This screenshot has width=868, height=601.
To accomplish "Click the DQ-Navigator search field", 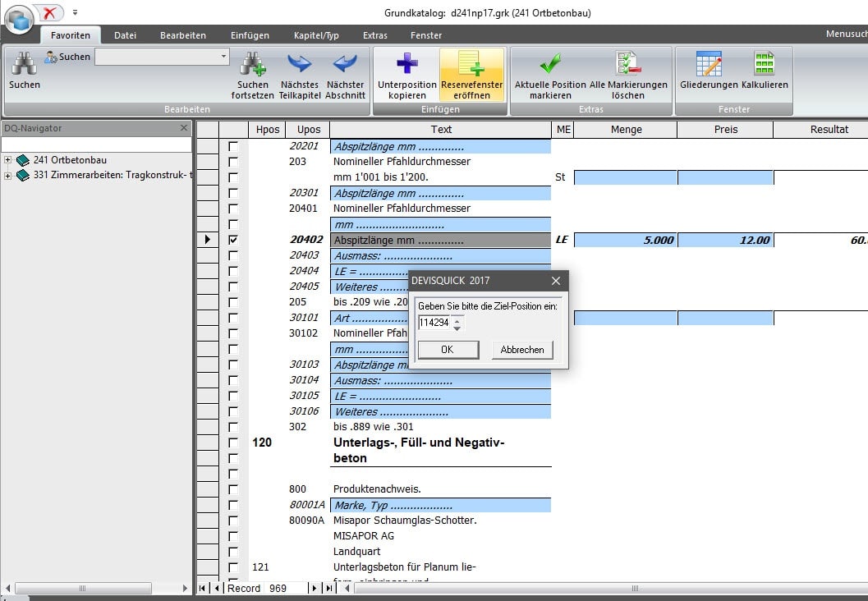I will [x=96, y=145].
